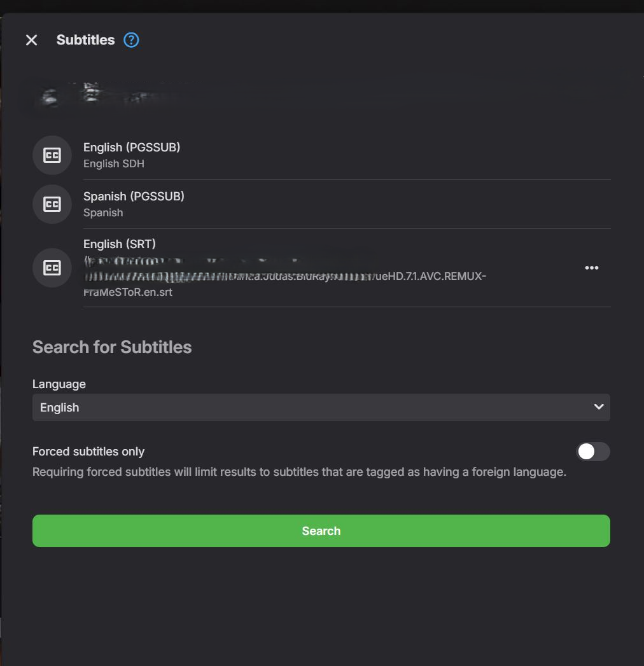Open the three-dot menu for English SRT
This screenshot has width=644, height=666.
[592, 268]
